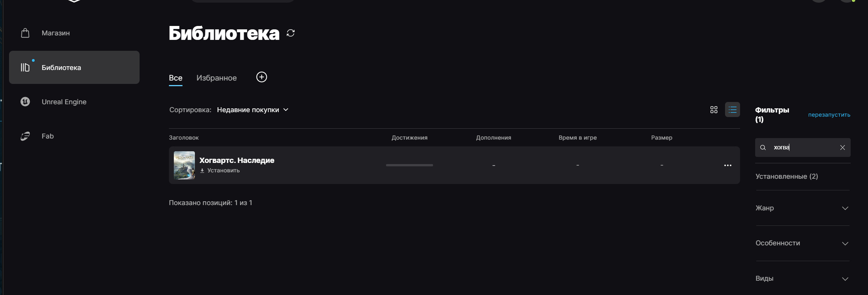868x295 pixels.
Task: Click the search magnifier icon in filters
Action: coord(763,147)
